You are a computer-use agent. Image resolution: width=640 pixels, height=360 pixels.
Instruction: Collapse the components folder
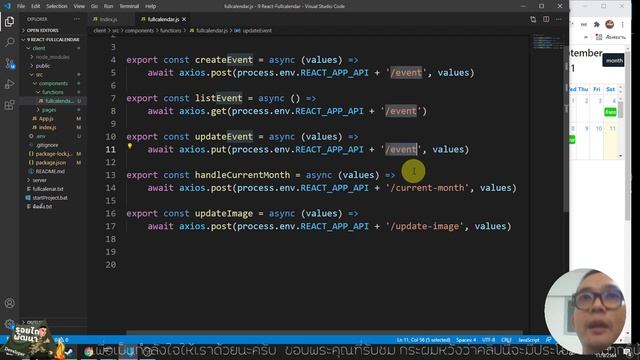[x=53, y=83]
